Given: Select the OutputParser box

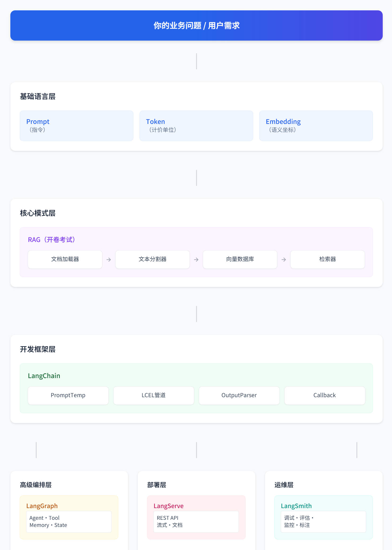Looking at the screenshot, I should tap(239, 396).
